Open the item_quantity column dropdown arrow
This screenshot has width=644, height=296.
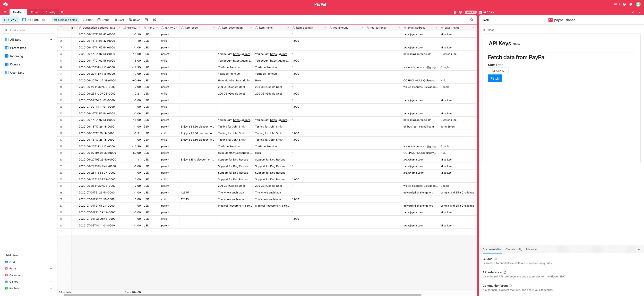click(x=325, y=28)
